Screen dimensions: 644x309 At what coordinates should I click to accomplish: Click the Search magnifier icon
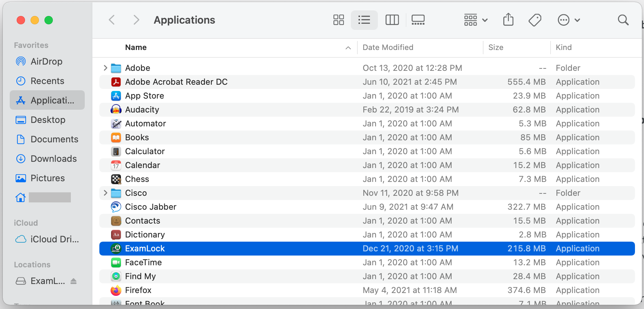(623, 20)
